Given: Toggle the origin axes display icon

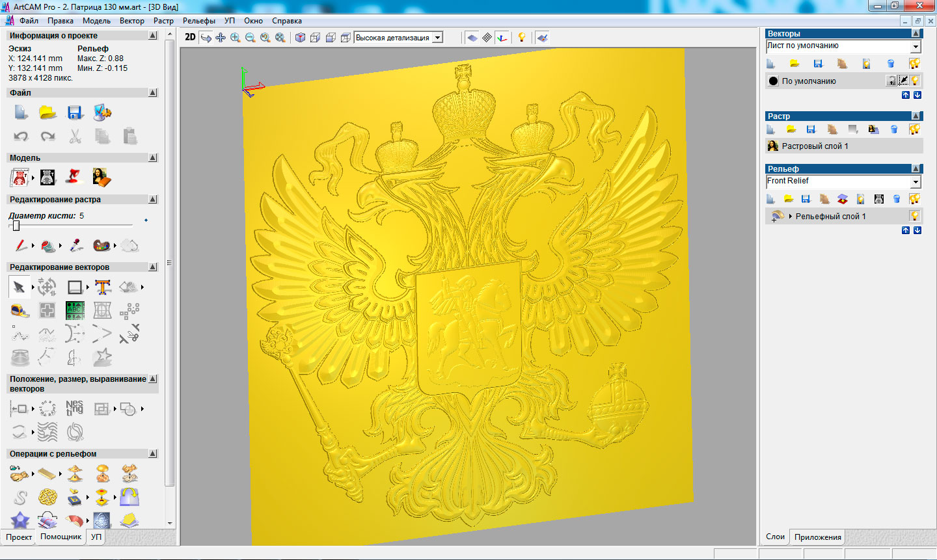Looking at the screenshot, I should click(502, 38).
